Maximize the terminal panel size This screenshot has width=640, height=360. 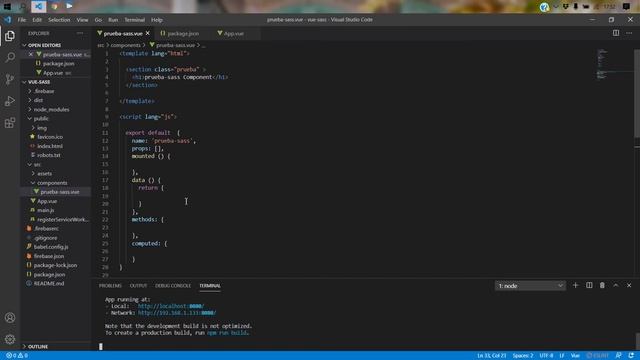coord(616,285)
